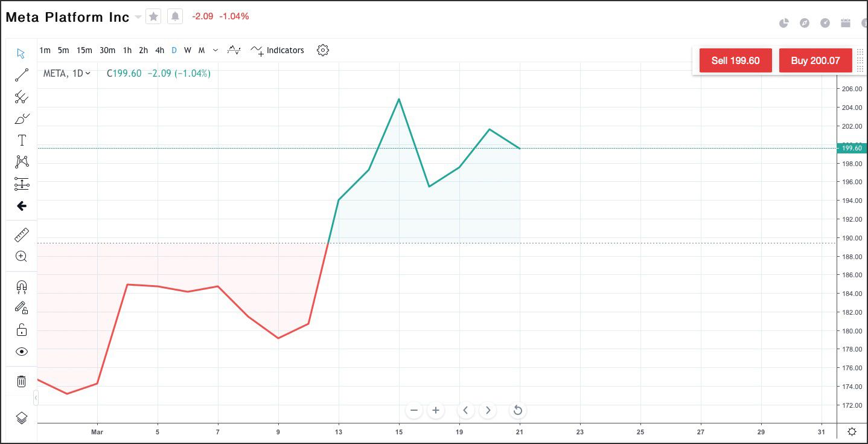
Task: Select the weekly W timeframe
Action: [x=188, y=50]
